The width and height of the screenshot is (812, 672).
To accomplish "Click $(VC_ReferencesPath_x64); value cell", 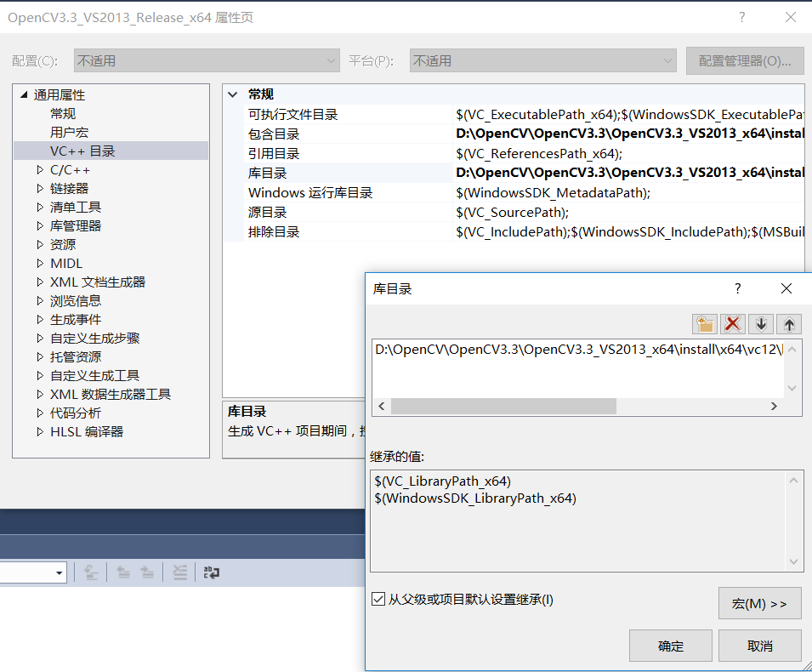I will [539, 154].
